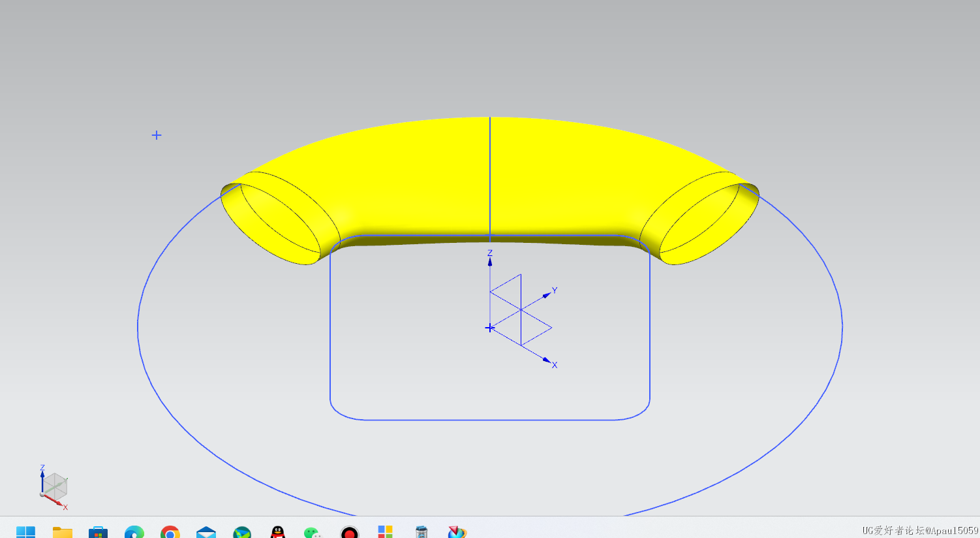Open the four-colored squares taskbar app
Image resolution: width=980 pixels, height=538 pixels.
pyautogui.click(x=386, y=532)
